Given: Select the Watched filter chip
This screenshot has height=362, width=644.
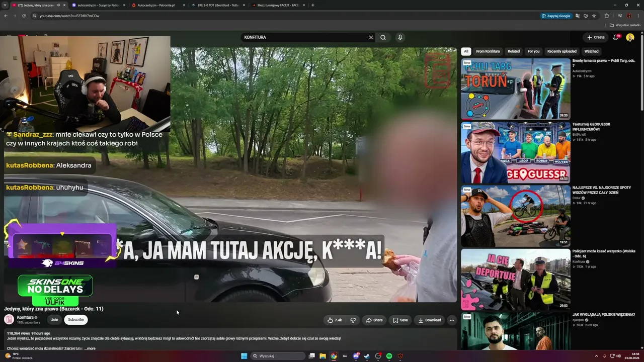Looking at the screenshot, I should point(591,51).
